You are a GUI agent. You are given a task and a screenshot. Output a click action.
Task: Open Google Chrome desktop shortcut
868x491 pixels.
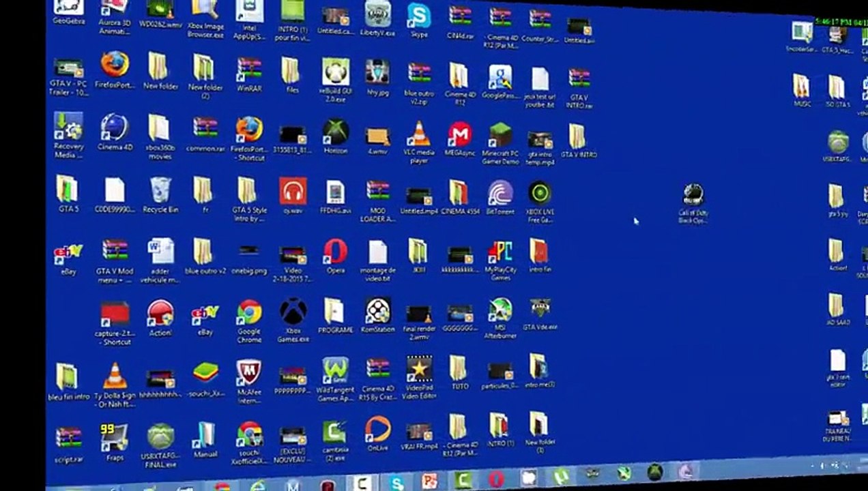pos(249,321)
